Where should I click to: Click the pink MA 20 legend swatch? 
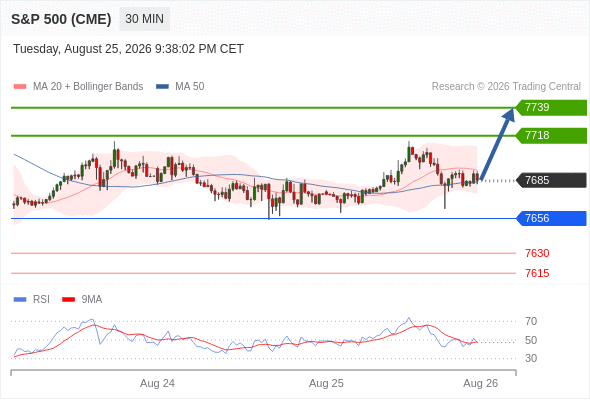click(x=20, y=87)
